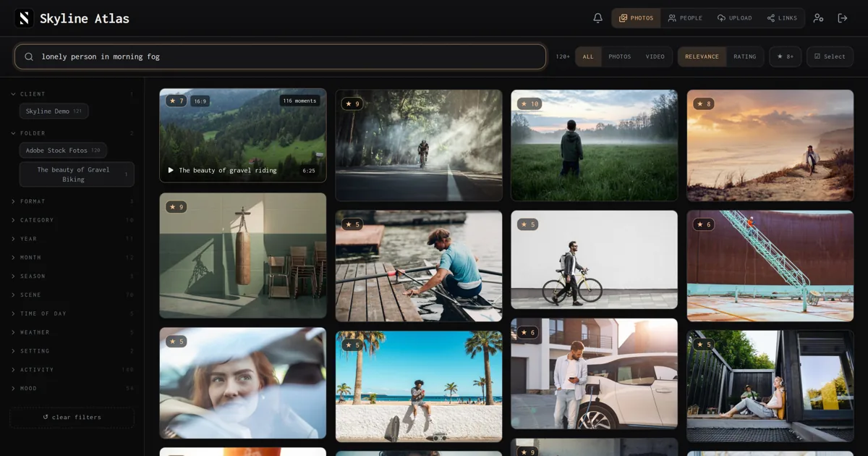This screenshot has height=456, width=868.
Task: Click star rating 7 on video card
Action: (176, 101)
